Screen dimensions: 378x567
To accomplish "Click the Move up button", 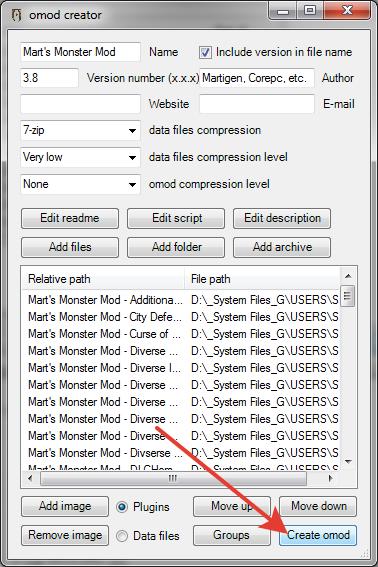I will pyautogui.click(x=232, y=506).
